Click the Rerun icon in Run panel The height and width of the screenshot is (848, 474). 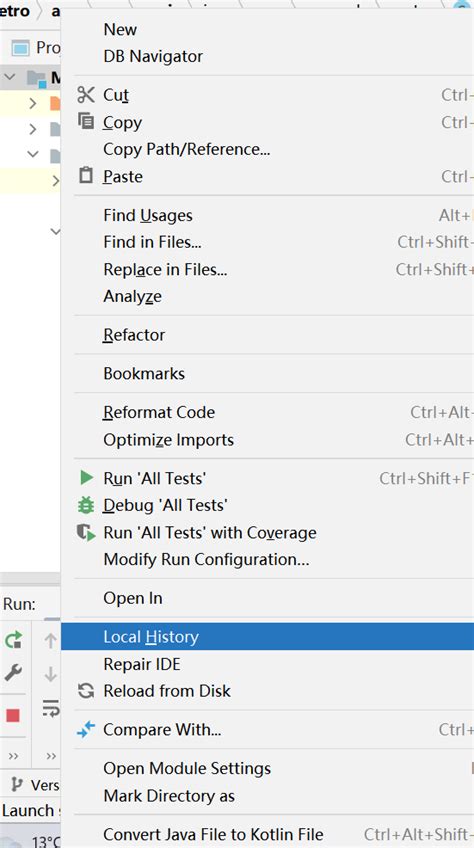(x=13, y=640)
